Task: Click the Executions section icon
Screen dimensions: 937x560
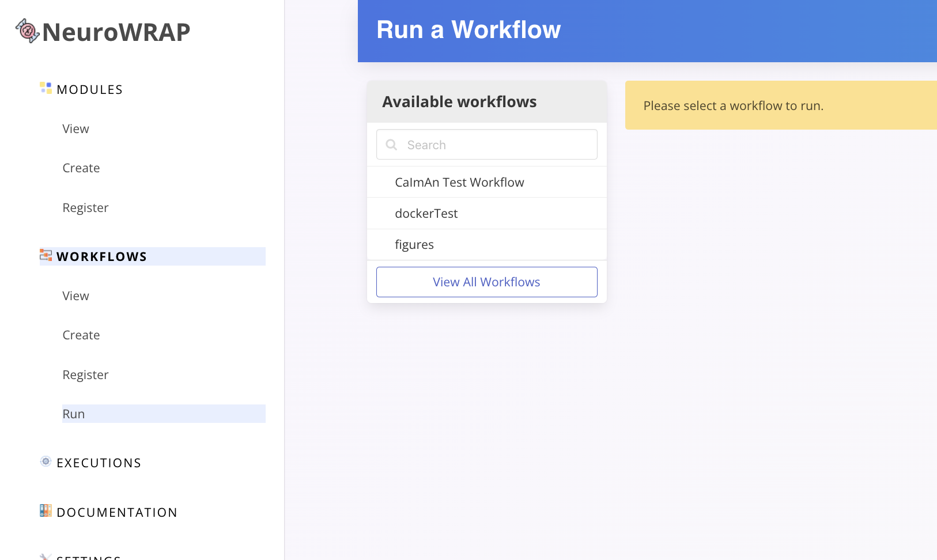Action: point(46,461)
